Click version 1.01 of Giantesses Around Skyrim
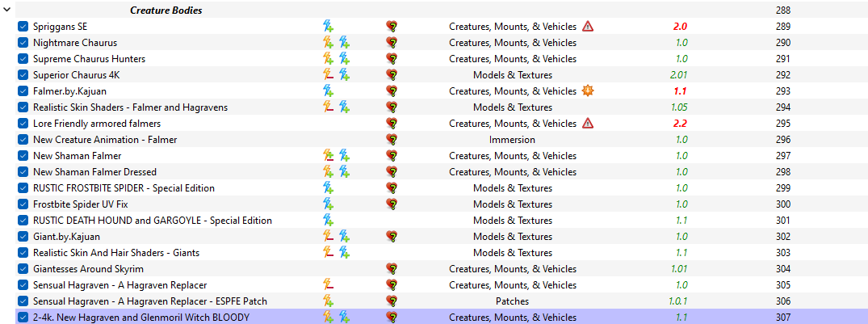Image resolution: width=868 pixels, height=324 pixels. point(679,269)
